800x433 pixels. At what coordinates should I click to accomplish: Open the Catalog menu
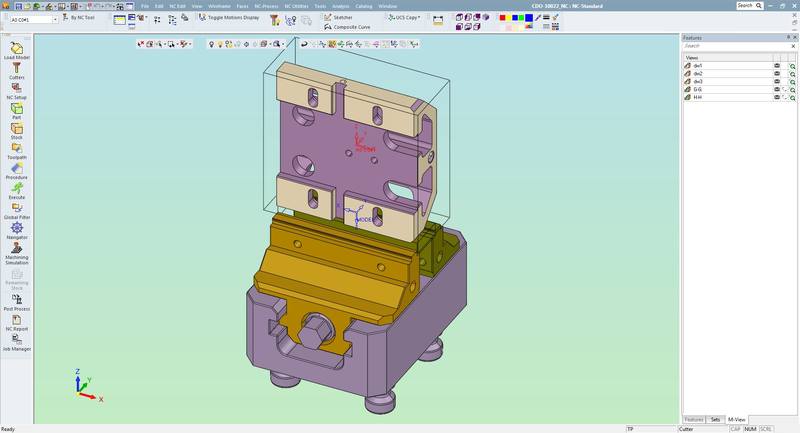pos(364,6)
